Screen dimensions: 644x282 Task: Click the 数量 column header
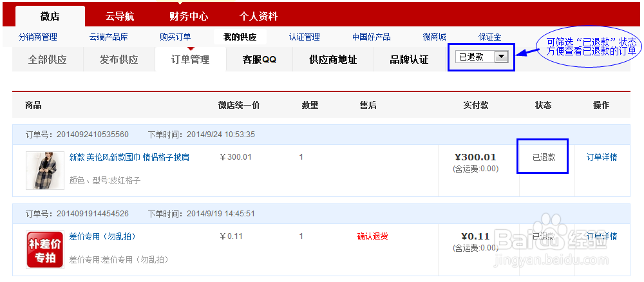(310, 106)
